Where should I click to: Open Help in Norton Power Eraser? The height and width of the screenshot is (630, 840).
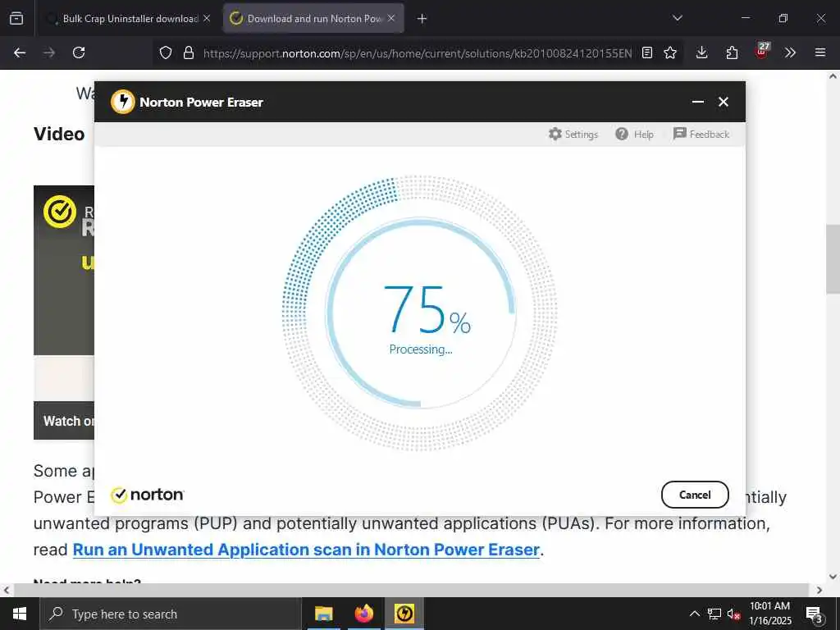(x=634, y=134)
